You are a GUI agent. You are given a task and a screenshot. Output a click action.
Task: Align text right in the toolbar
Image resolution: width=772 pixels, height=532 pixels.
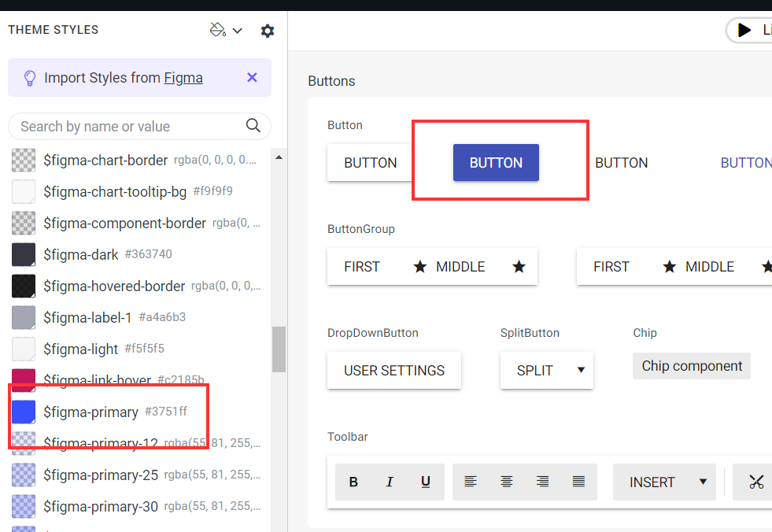[x=543, y=482]
